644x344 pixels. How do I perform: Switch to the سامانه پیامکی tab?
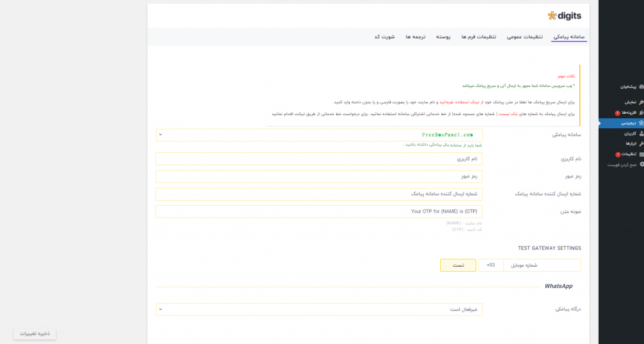pyautogui.click(x=569, y=37)
